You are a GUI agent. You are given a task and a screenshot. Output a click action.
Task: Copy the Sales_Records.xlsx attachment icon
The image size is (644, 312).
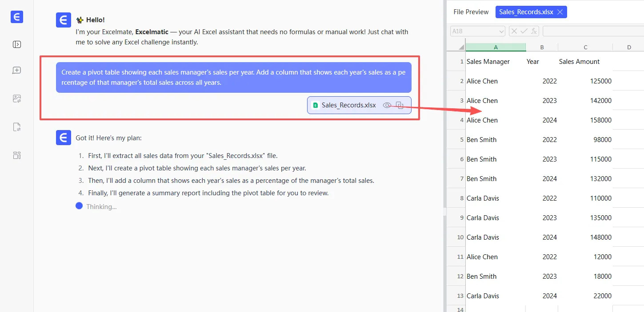click(x=400, y=105)
